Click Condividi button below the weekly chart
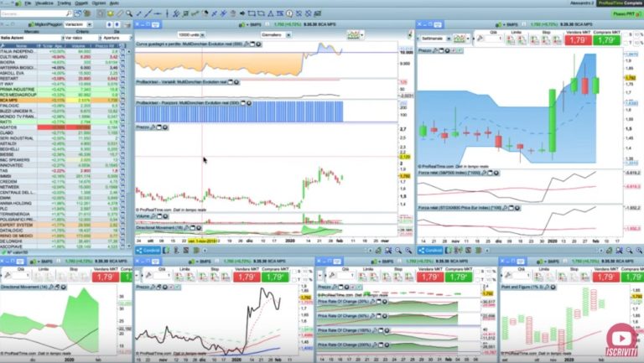Screen dimensions: 644x363 coord(430,251)
